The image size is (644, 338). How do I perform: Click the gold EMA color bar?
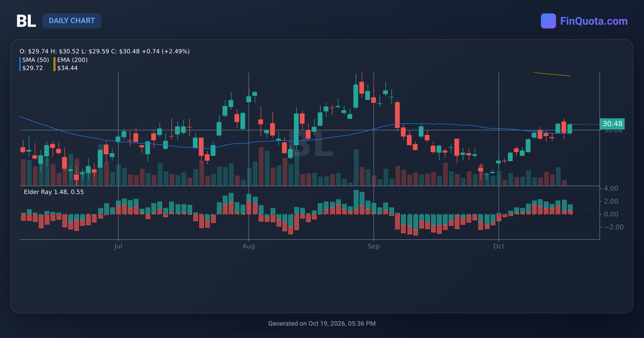point(54,64)
